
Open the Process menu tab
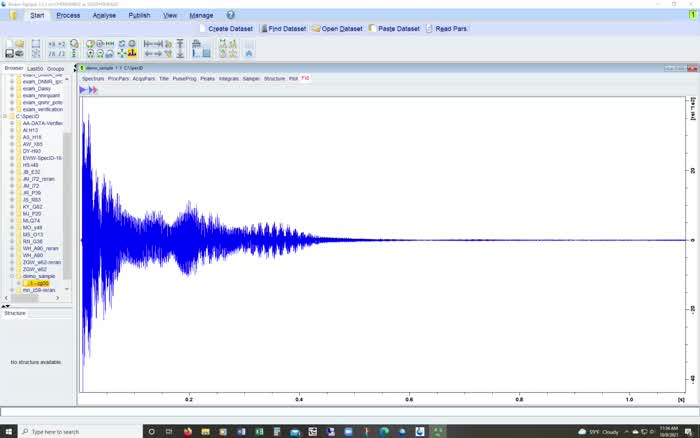coord(68,15)
